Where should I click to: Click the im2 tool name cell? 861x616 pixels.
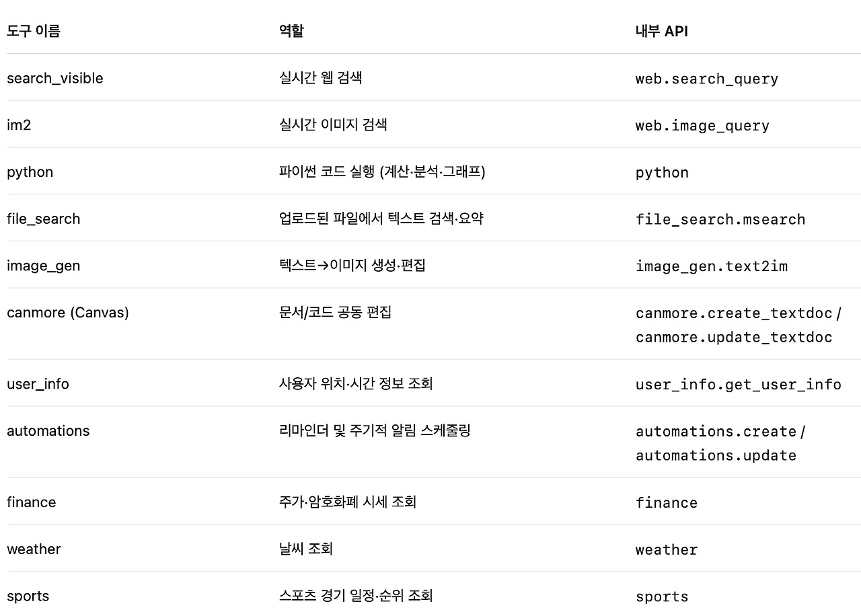click(19, 125)
